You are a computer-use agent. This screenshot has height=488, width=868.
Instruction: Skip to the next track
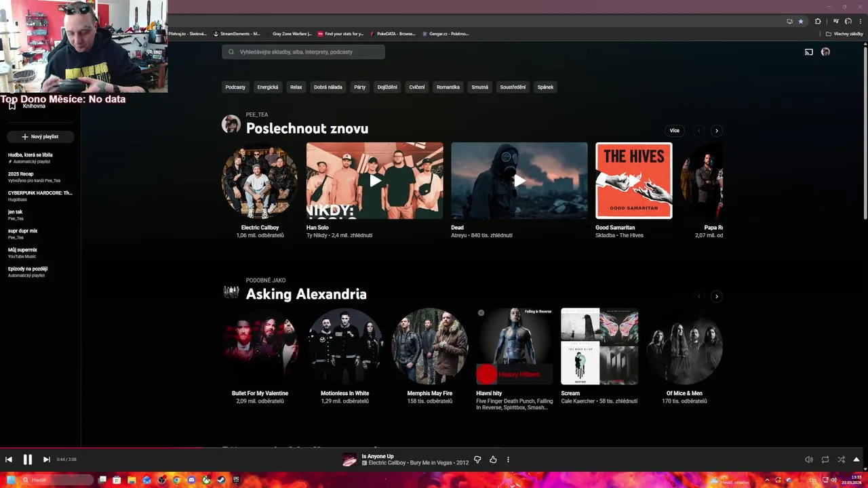coord(47,460)
